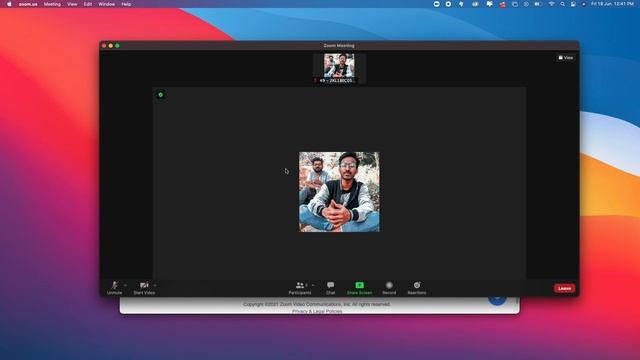This screenshot has height=360, width=640.
Task: Click green encryption shield icon
Action: coord(161,95)
